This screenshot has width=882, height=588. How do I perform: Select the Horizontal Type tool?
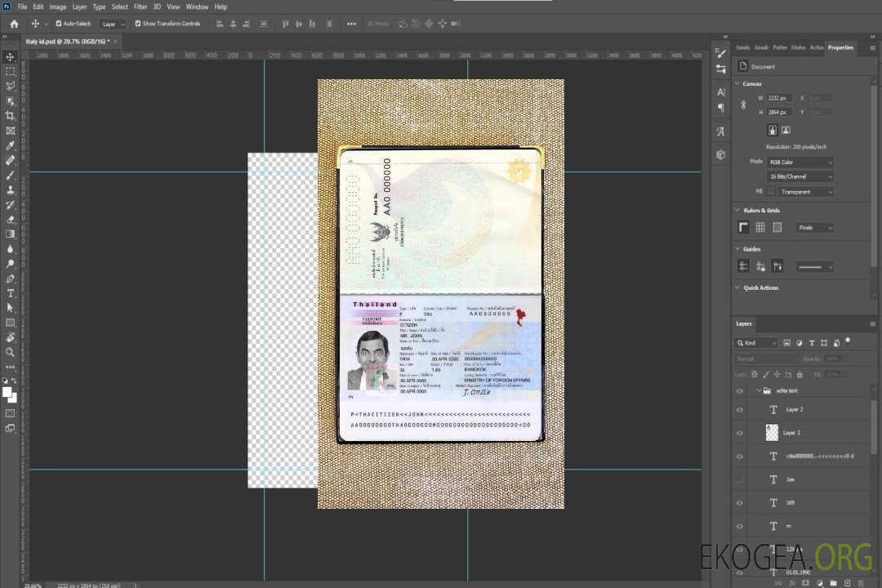tap(10, 293)
